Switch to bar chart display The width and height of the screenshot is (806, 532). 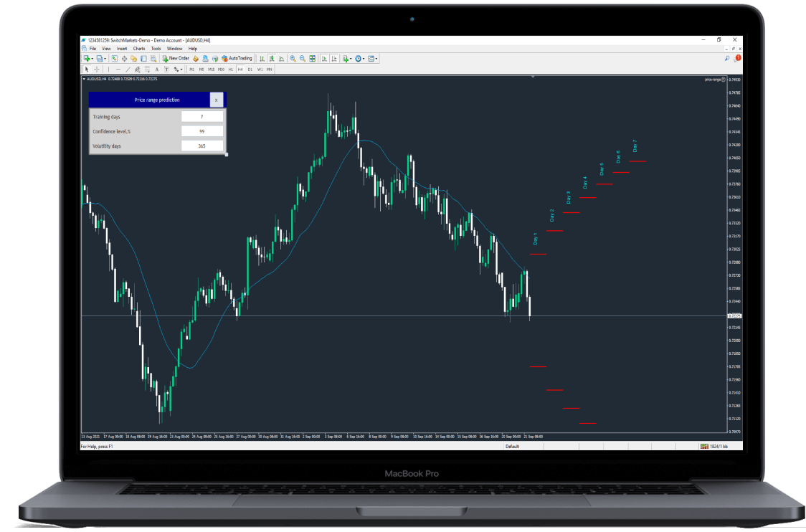click(x=262, y=59)
